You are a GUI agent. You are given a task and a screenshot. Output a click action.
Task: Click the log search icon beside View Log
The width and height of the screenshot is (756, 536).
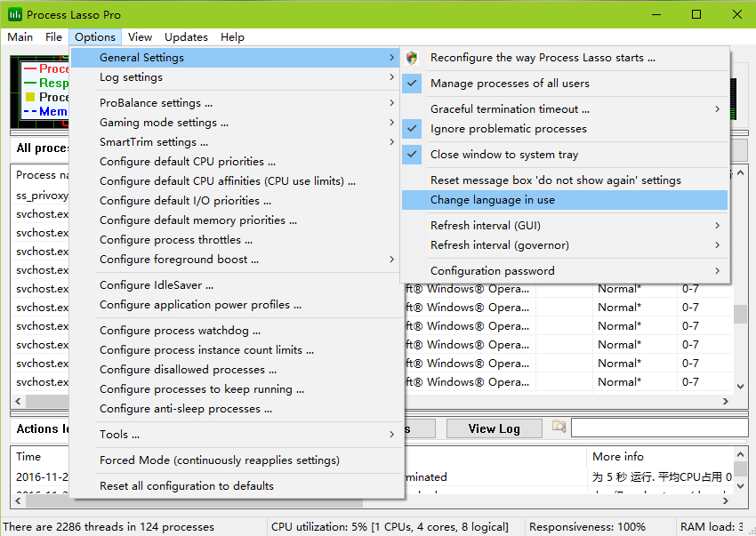pos(559,428)
